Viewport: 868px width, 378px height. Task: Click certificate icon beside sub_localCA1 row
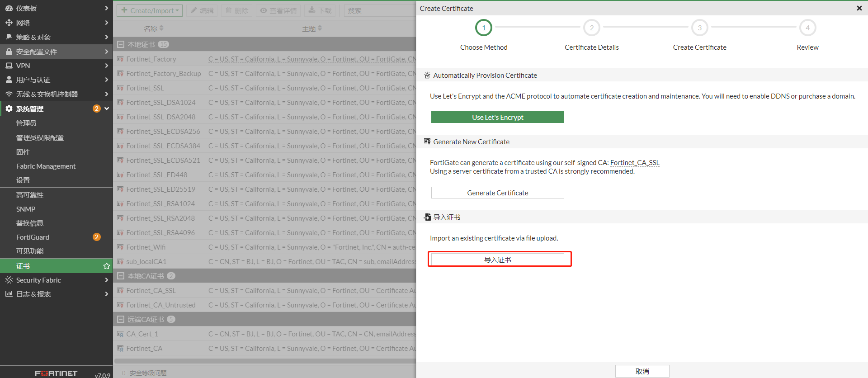pyautogui.click(x=120, y=261)
